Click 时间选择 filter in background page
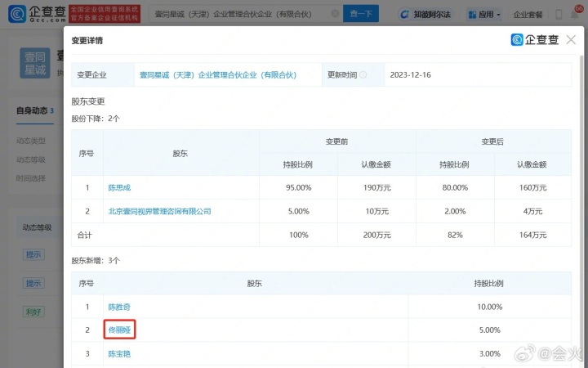The image size is (588, 368). [x=31, y=178]
